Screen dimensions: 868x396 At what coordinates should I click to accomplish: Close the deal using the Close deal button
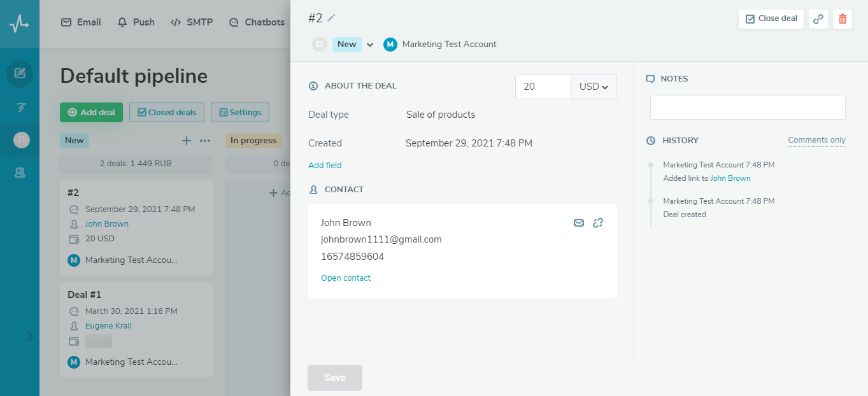point(771,18)
